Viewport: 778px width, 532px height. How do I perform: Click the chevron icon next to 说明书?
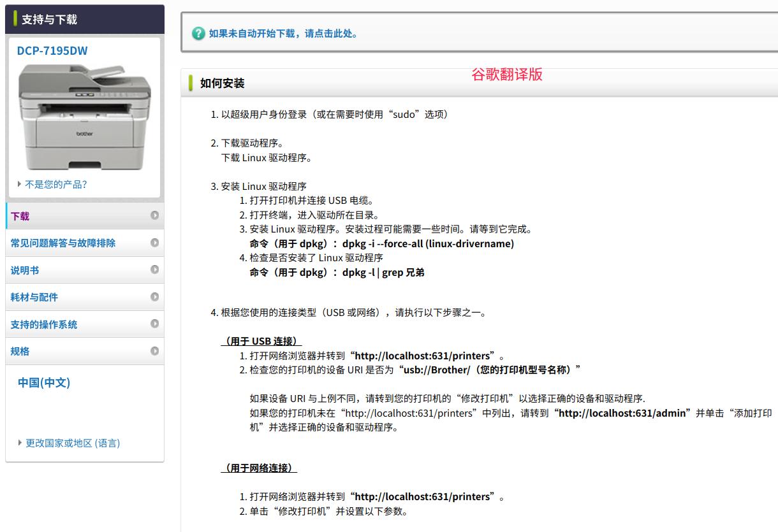pyautogui.click(x=155, y=270)
